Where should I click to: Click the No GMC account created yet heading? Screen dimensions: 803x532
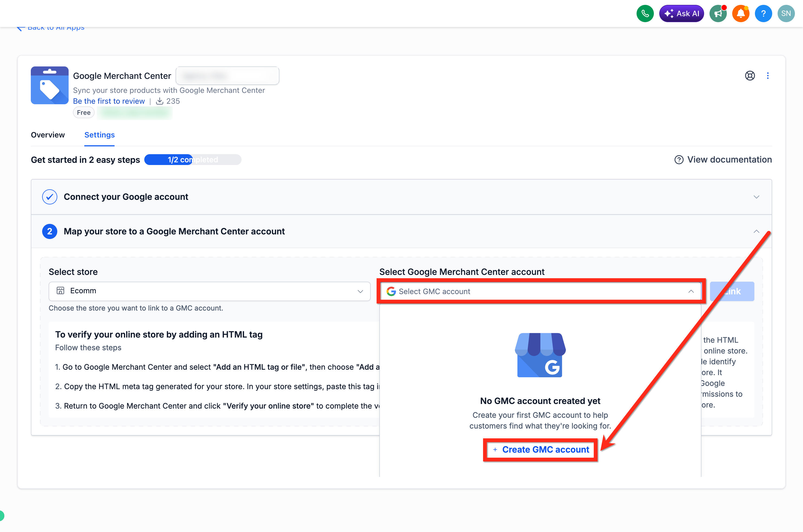(x=540, y=401)
